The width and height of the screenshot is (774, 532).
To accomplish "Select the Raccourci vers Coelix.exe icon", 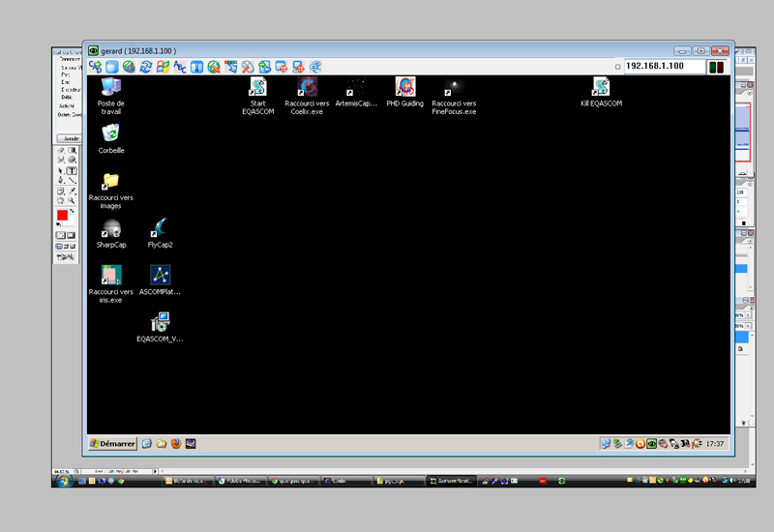I will [307, 96].
